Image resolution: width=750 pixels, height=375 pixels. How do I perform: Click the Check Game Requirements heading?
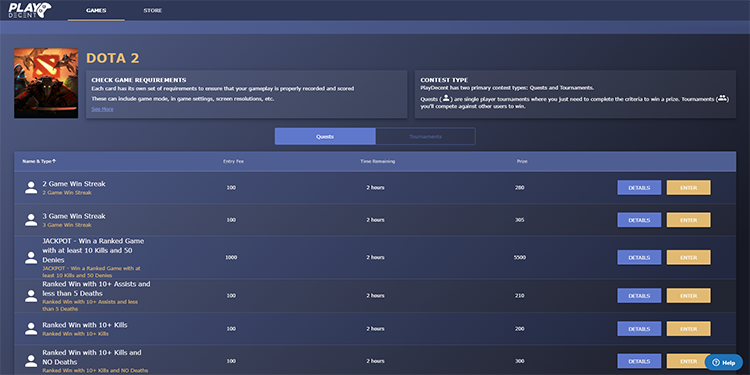coord(139,80)
